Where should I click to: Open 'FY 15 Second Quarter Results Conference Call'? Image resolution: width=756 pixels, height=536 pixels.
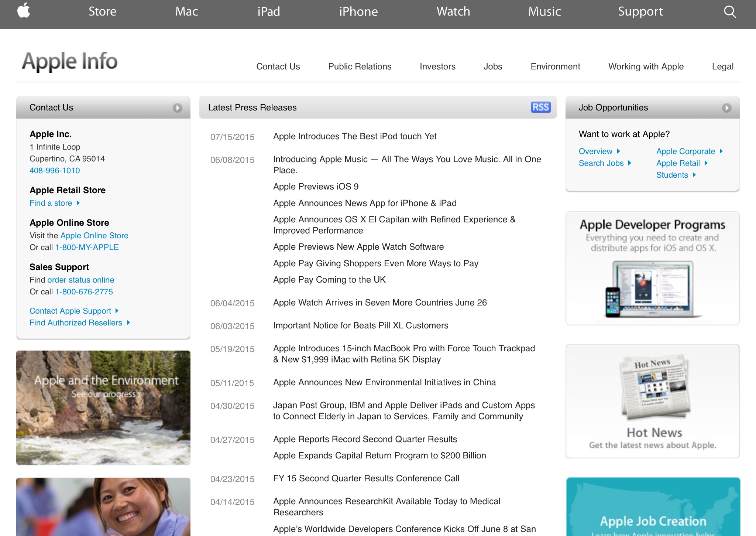point(366,479)
